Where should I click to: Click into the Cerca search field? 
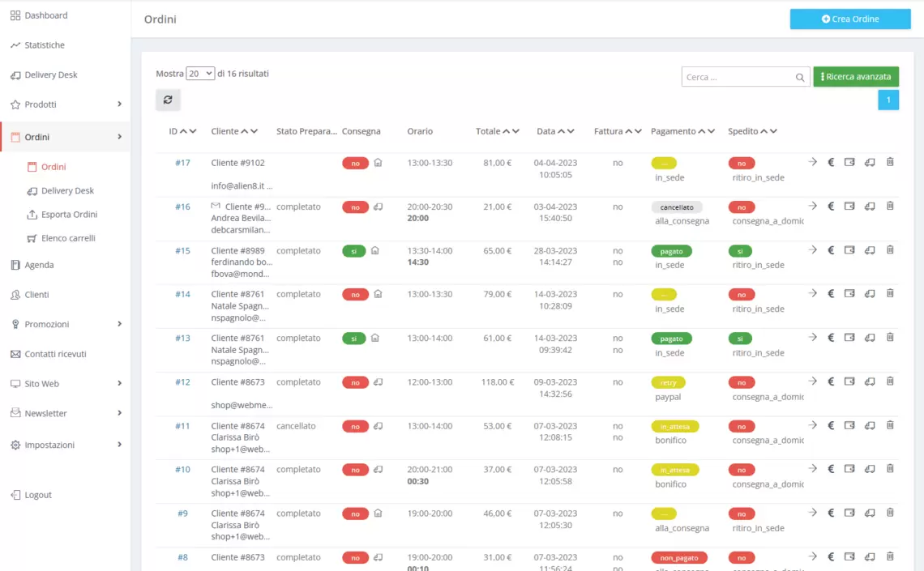pyautogui.click(x=738, y=77)
